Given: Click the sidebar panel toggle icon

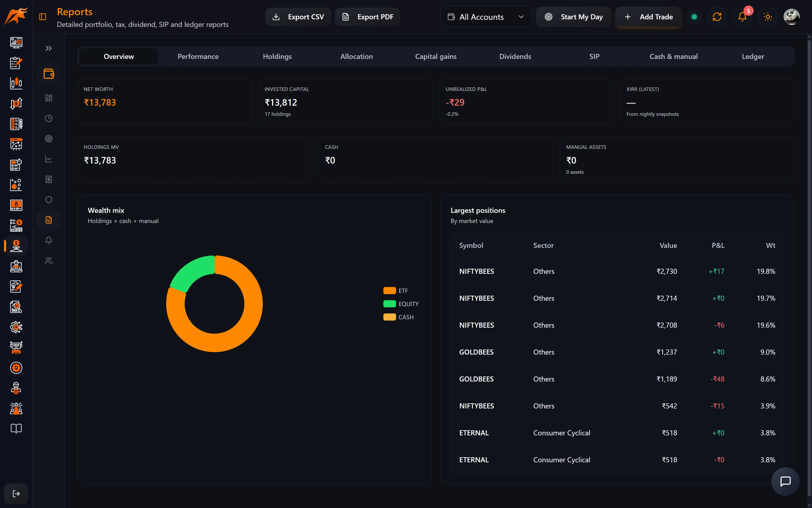Looking at the screenshot, I should (x=43, y=17).
